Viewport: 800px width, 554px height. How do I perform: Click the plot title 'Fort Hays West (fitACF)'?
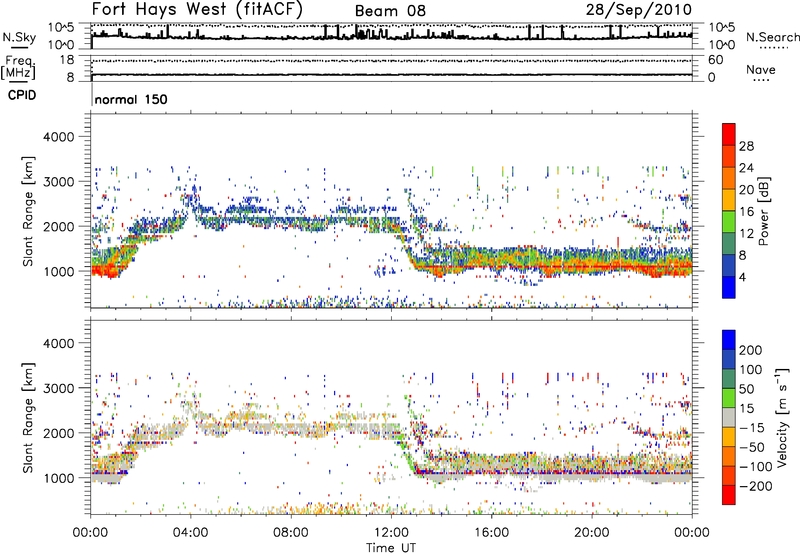(197, 9)
